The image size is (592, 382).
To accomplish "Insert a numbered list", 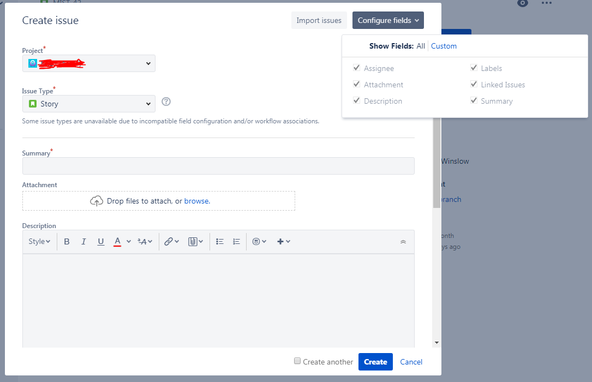I will [236, 242].
